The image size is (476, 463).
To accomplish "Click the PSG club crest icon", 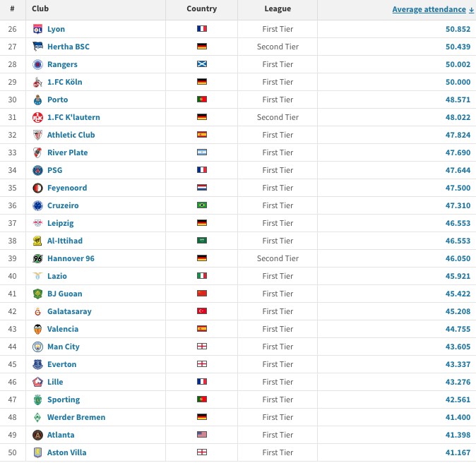I will point(37,170).
